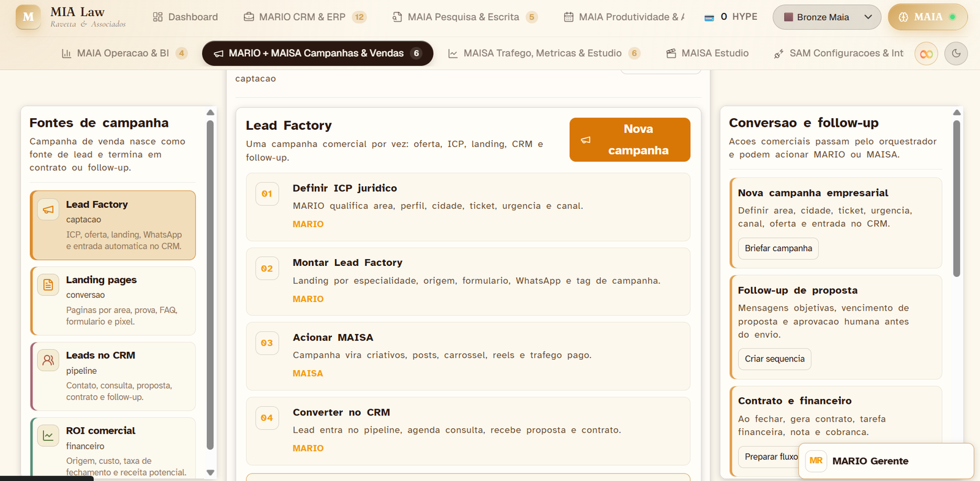Click MAISA label under Acionar MAISA

[x=307, y=373]
